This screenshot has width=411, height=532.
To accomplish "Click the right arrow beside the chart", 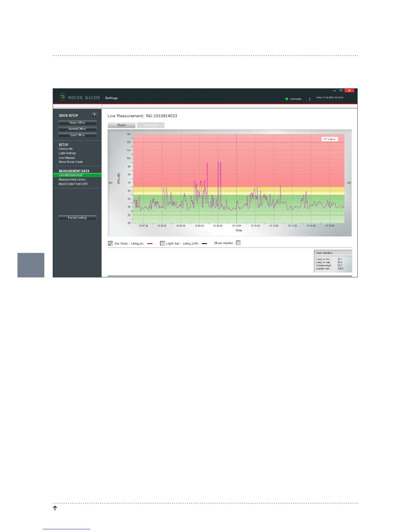I will coord(349,183).
